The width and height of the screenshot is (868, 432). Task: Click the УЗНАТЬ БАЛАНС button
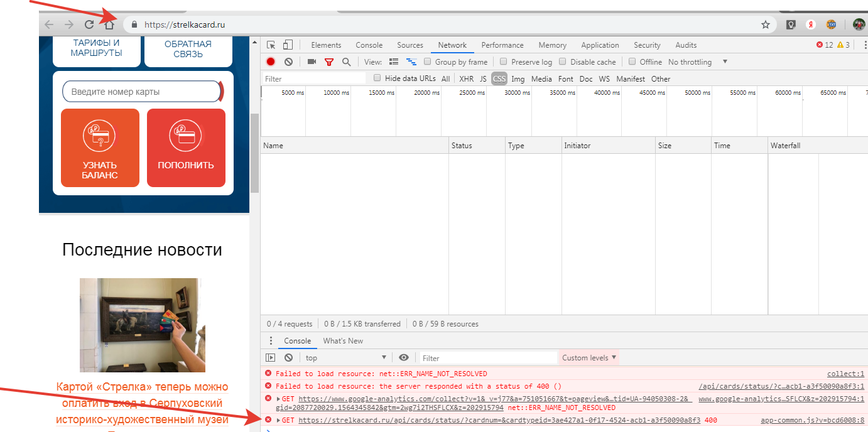(x=100, y=148)
